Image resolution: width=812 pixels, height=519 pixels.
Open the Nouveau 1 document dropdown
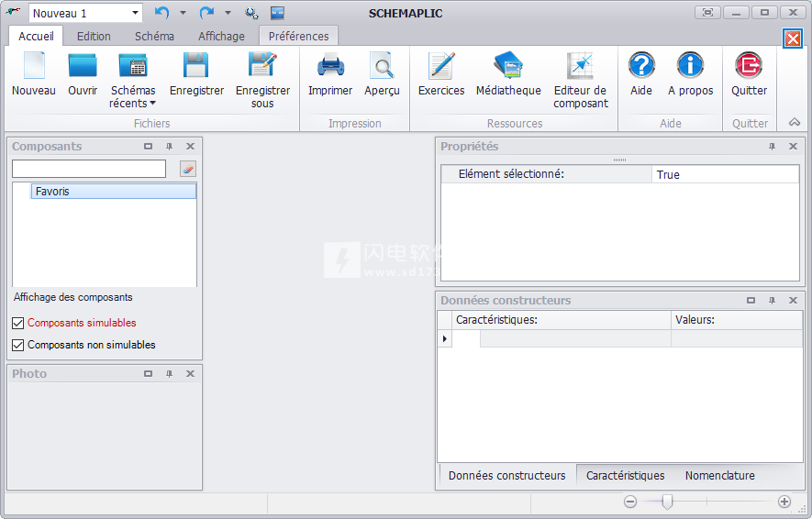[135, 13]
